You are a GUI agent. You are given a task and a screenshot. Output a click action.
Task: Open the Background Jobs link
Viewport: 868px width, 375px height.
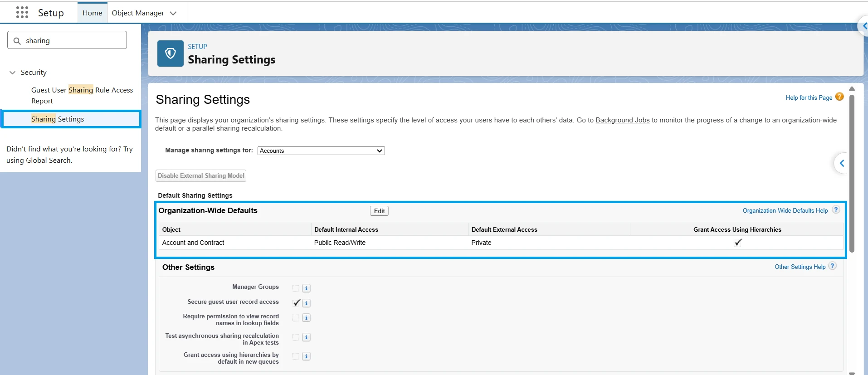622,120
